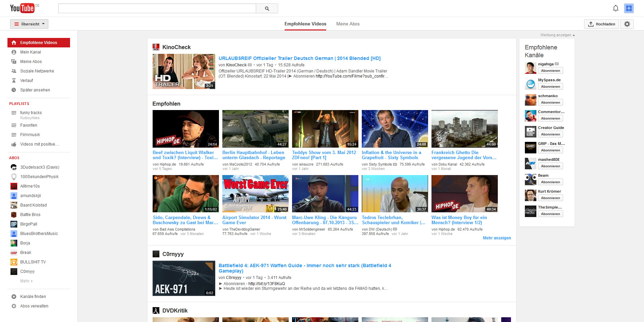Click the search magnifier button
This screenshot has width=644, height=322.
point(267,8)
